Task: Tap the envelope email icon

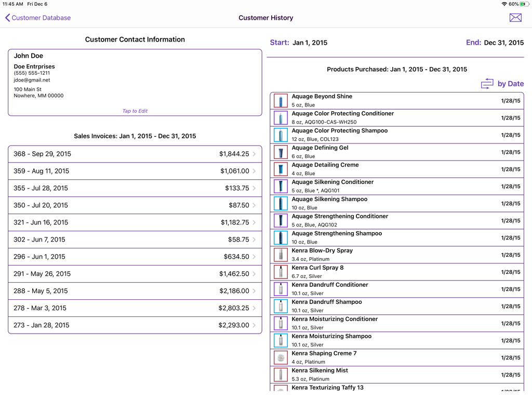Action: coord(515,18)
